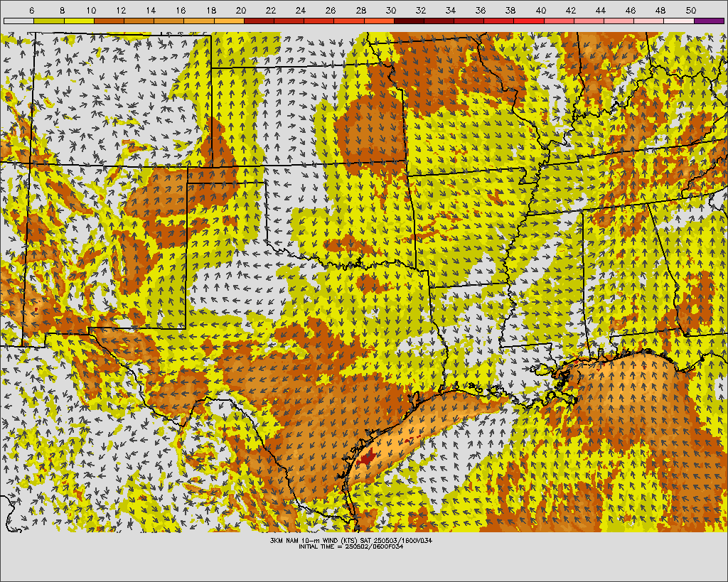Click the legend label "20"
The width and height of the screenshot is (728, 582).
coord(240,10)
